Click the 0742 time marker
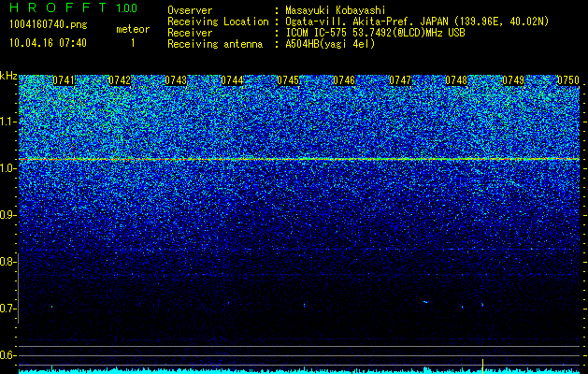Viewport: 588px width, 374px height. [120, 80]
